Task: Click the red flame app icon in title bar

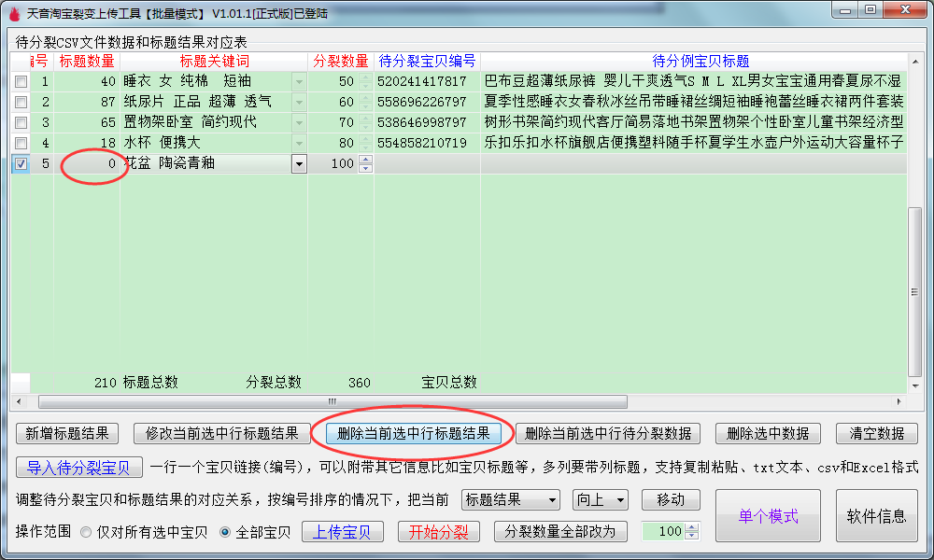Action: click(12, 13)
